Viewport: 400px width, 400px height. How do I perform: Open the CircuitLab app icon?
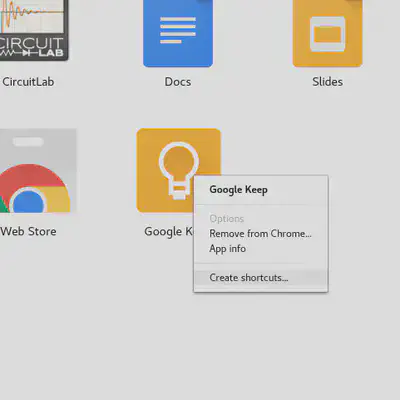34,30
